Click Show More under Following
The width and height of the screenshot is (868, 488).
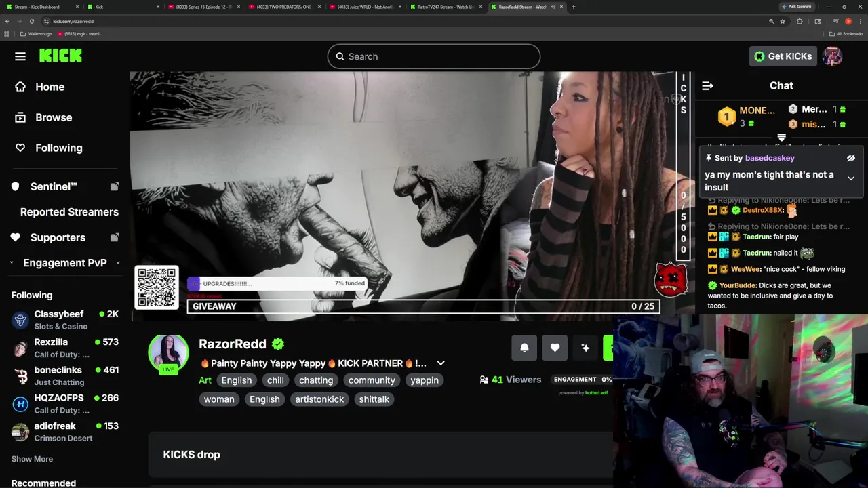[32, 459]
